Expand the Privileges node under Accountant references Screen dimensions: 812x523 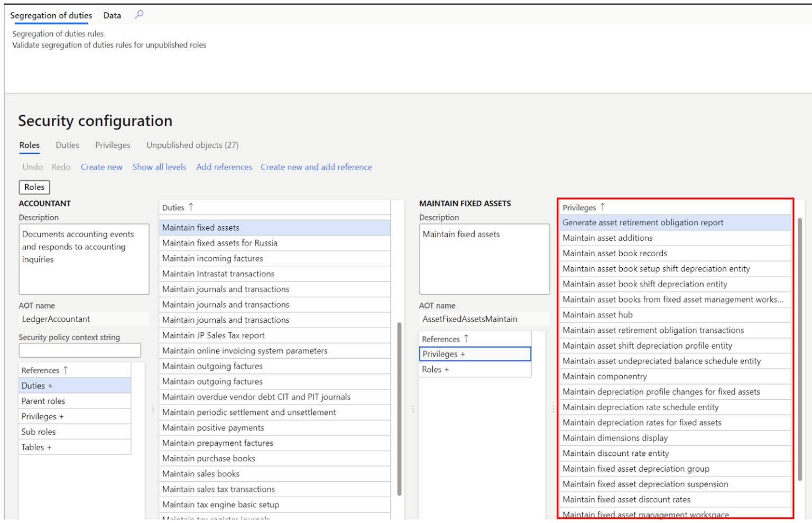pyautogui.click(x=62, y=416)
